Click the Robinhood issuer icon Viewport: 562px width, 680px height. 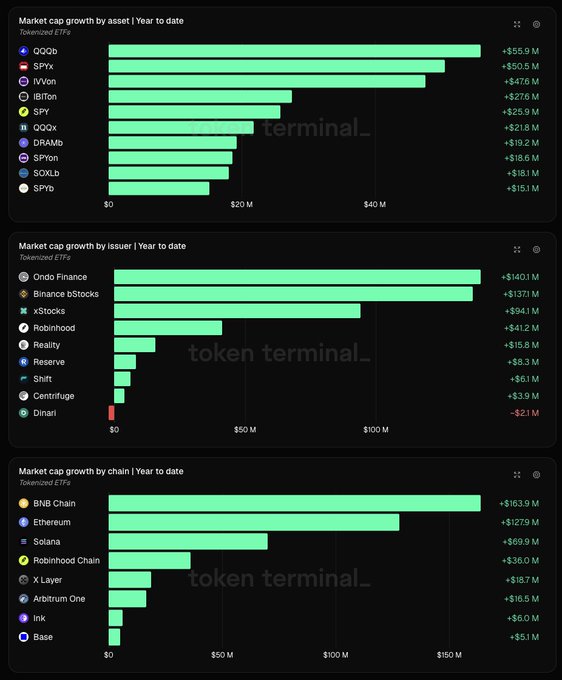24,328
